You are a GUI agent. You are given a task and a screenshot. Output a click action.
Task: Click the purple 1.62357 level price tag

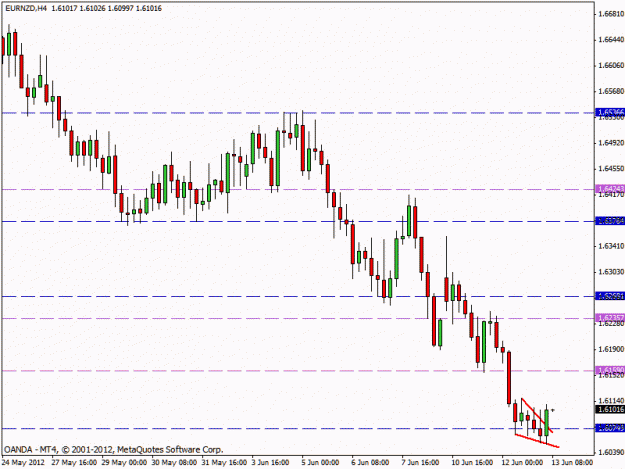point(610,318)
